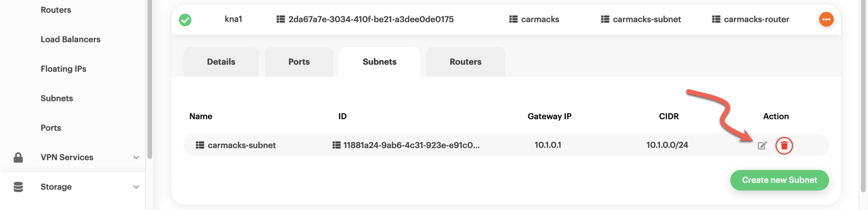The height and width of the screenshot is (210, 868).
Task: Click the edit subnet pencil icon
Action: pyautogui.click(x=762, y=145)
